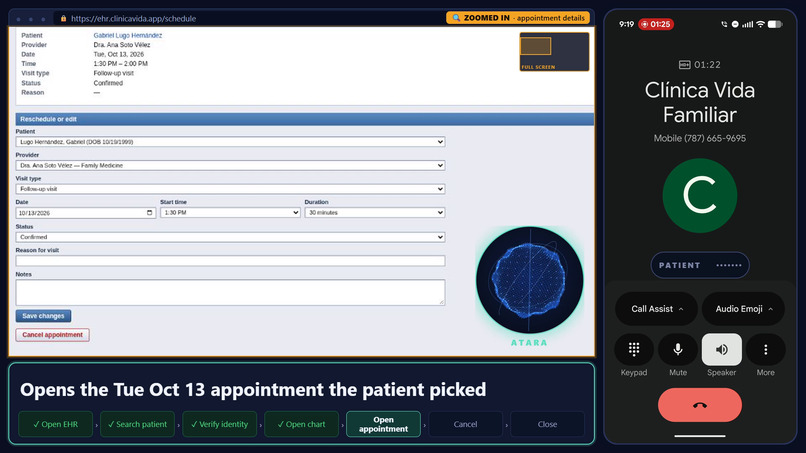
Task: Click the Date field 10/13/2026
Action: [86, 213]
